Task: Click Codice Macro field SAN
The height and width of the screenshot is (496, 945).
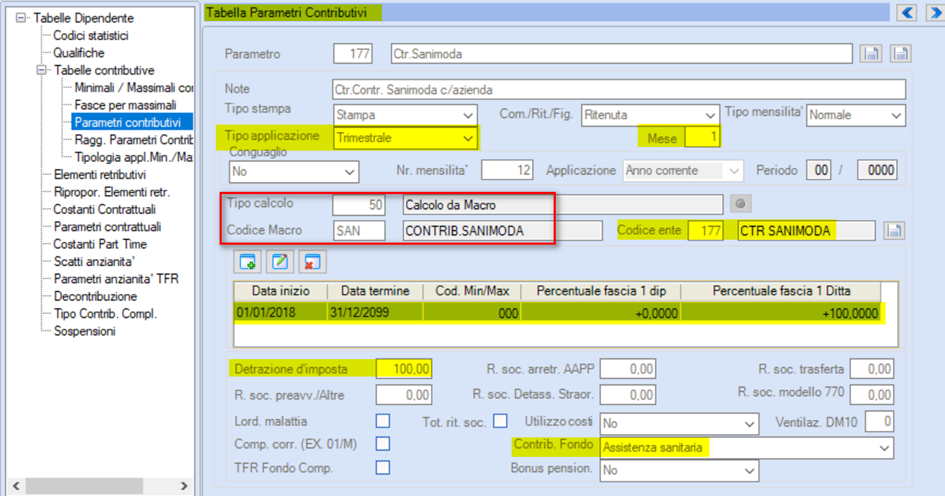Action: [359, 231]
